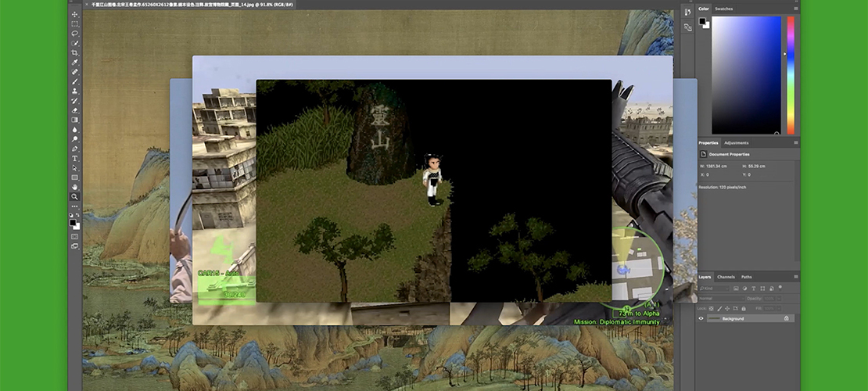This screenshot has height=391, width=868.
Task: Click the Quick Mask mode icon
Action: click(x=75, y=236)
